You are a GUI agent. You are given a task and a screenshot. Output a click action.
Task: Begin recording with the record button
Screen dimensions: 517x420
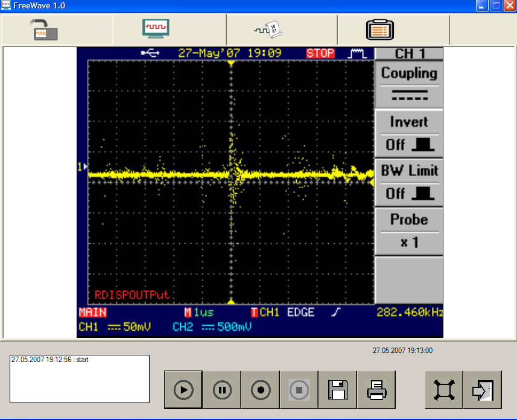(261, 390)
